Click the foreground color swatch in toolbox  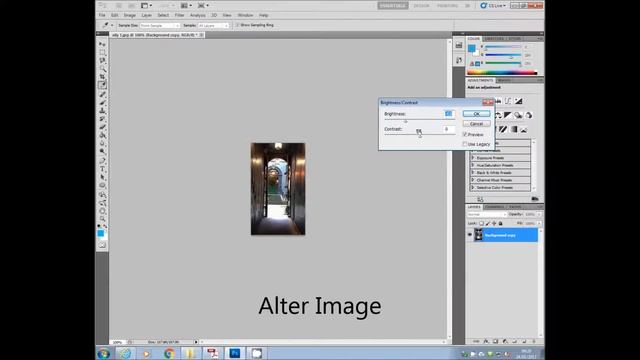pyautogui.click(x=100, y=233)
